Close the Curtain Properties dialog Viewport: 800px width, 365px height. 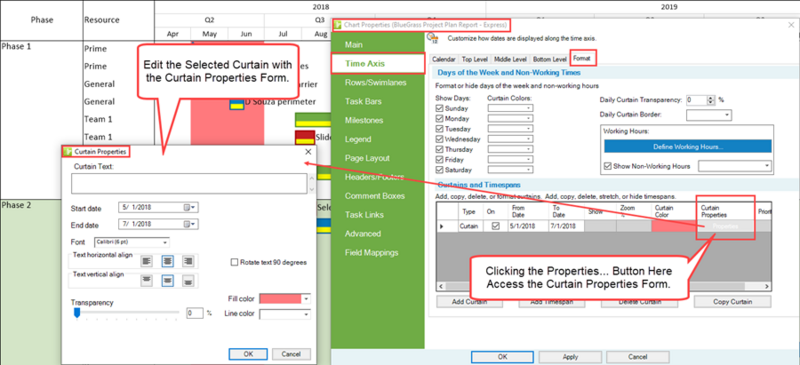pos(308,152)
